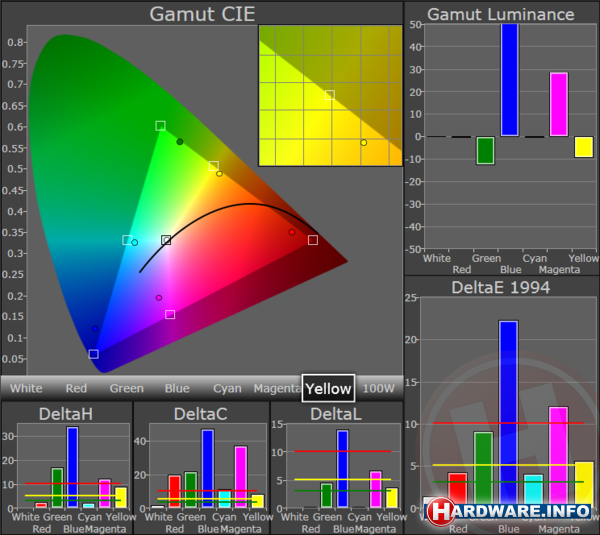The image size is (600, 535).
Task: Click the blue target square on CIE gamut
Action: 93,354
